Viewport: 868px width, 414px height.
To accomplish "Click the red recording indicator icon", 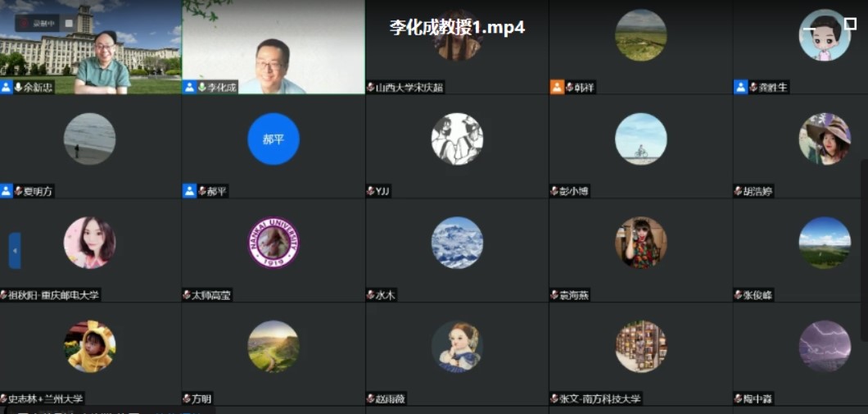I will [24, 23].
